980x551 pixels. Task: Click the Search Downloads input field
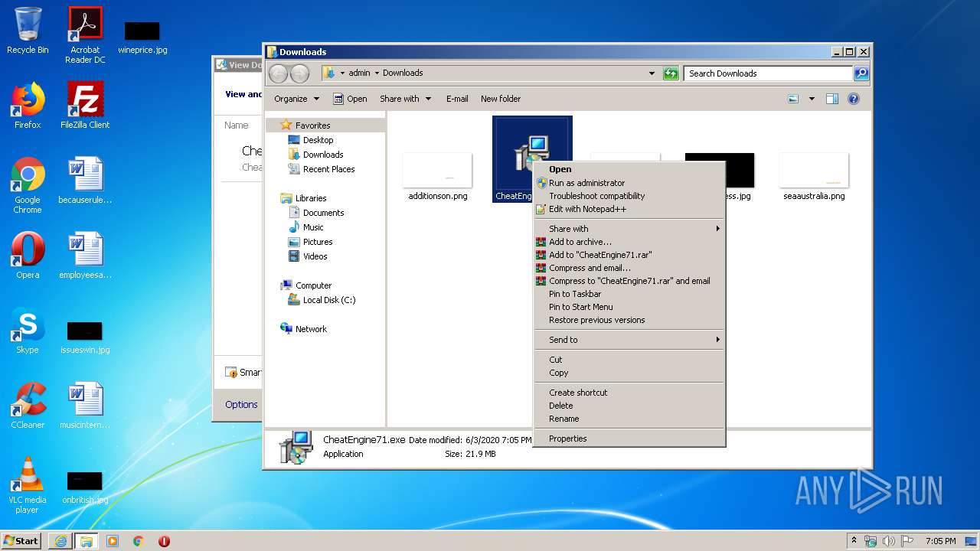pyautogui.click(x=768, y=73)
